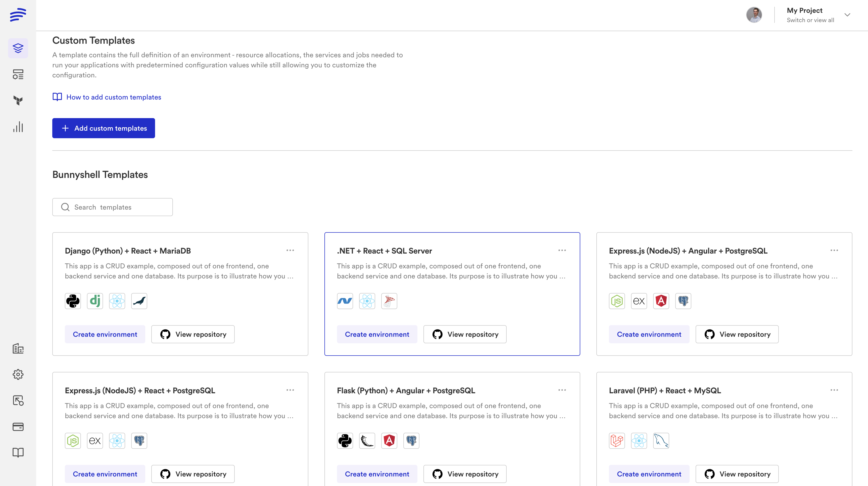Open three-dot menu on Laravel MySQL card
The width and height of the screenshot is (868, 486).
(x=834, y=390)
